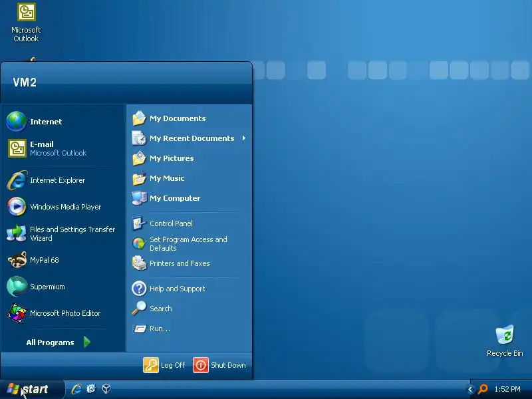Viewport: 532px width, 399px height.
Task: Click the Search magnifier icon in Start menu
Action: tap(139, 309)
